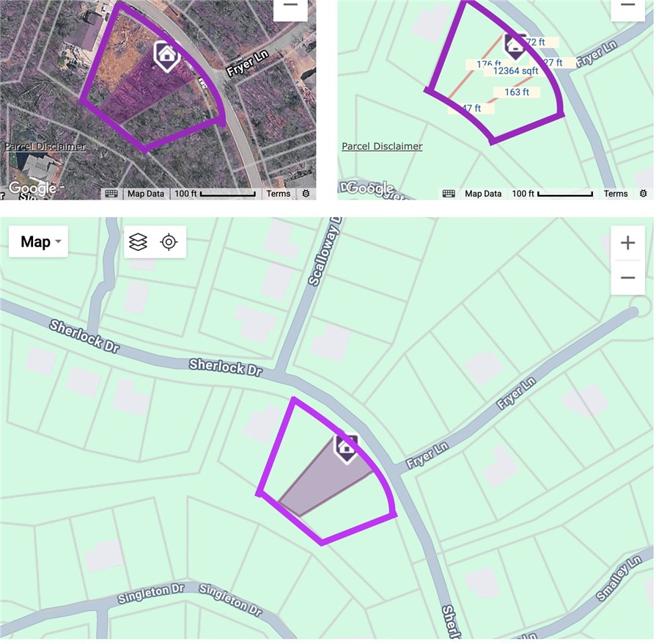Open Parcel Disclaimer on measurements map
Screen dimensions: 656x644
tap(383, 147)
